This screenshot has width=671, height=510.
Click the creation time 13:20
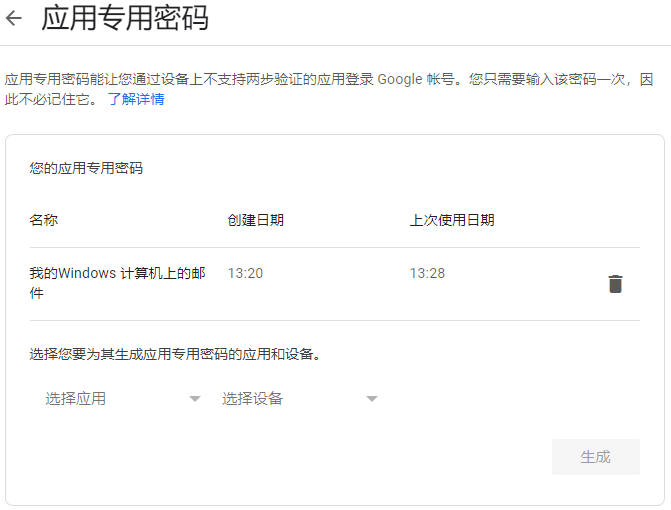coord(245,273)
